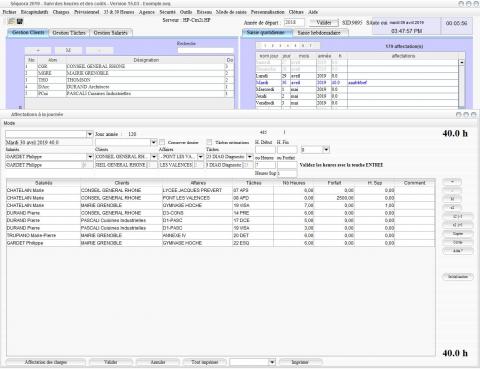Click the Forfait column header

coord(334,183)
